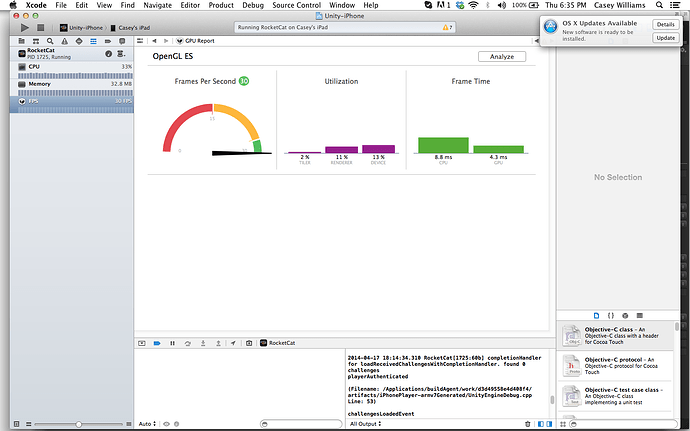The height and width of the screenshot is (431, 690).
Task: Select the Objective-C test case class template
Action: click(616, 396)
